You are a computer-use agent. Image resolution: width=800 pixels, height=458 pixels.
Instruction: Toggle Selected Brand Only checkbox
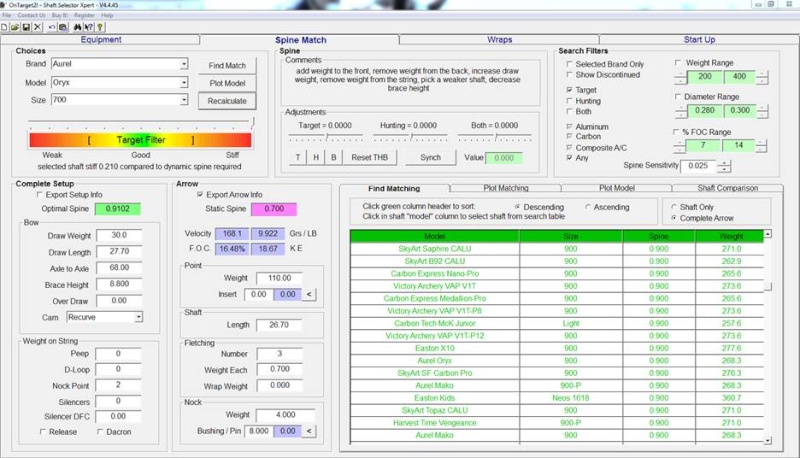pos(569,64)
